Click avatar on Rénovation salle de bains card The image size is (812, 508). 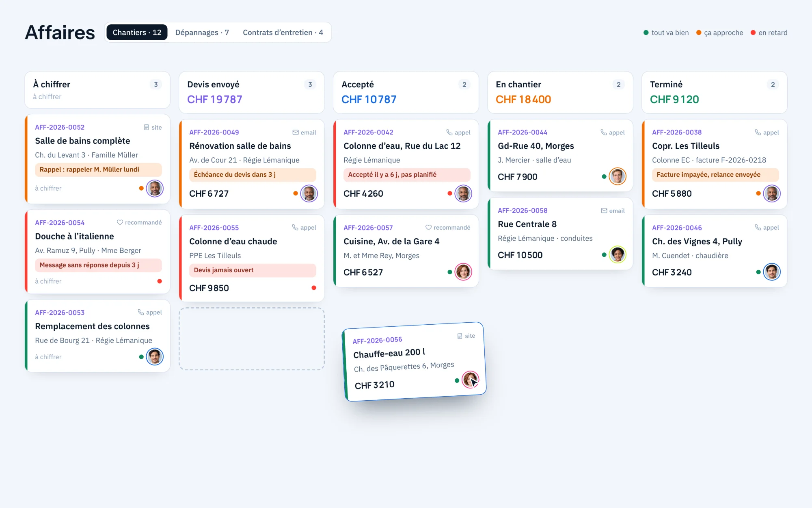click(x=309, y=193)
